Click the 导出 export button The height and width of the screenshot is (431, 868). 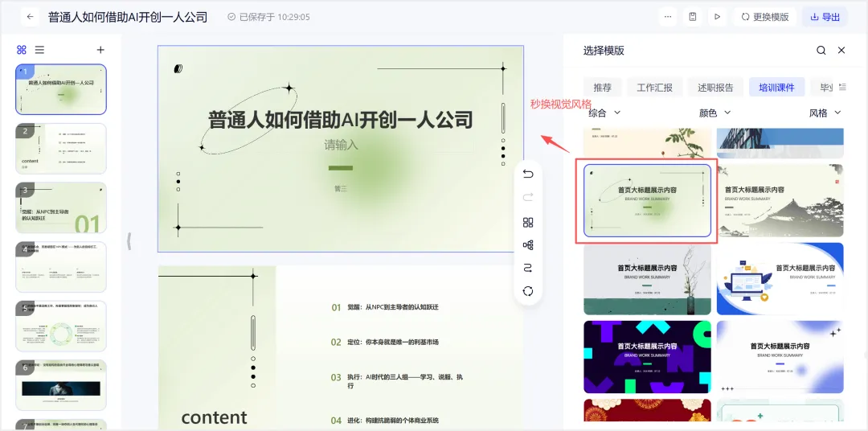825,17
